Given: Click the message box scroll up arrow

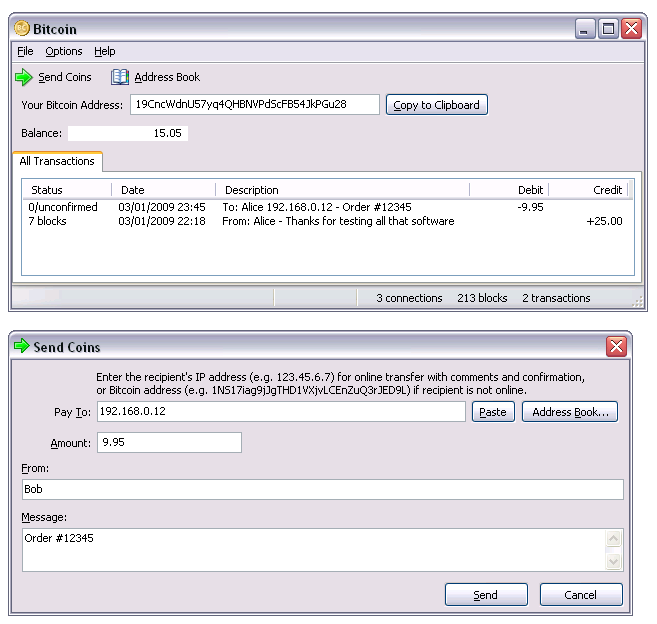Looking at the screenshot, I should pyautogui.click(x=613, y=539).
